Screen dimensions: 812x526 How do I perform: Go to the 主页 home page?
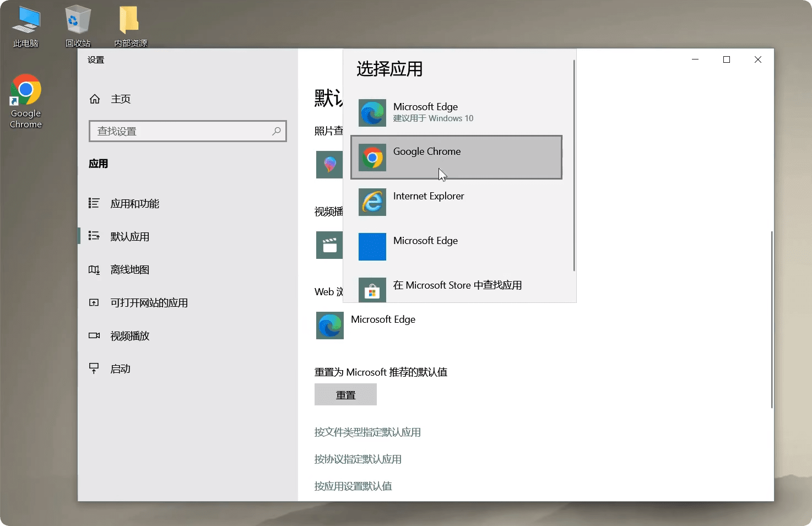point(121,99)
